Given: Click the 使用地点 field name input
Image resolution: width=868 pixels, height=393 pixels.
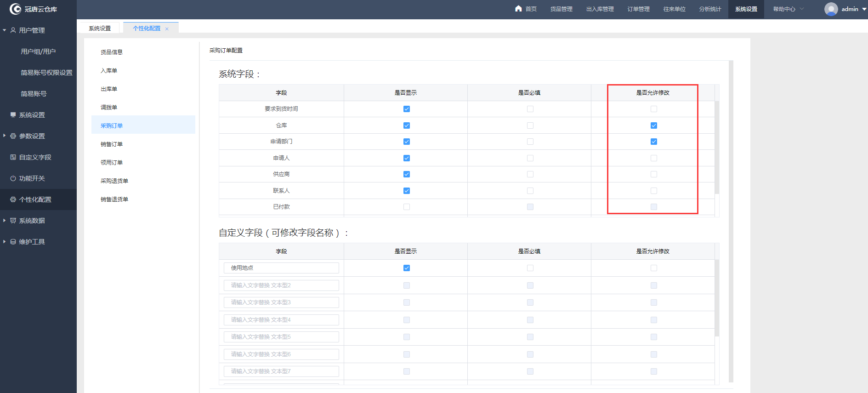Looking at the screenshot, I should (x=281, y=268).
